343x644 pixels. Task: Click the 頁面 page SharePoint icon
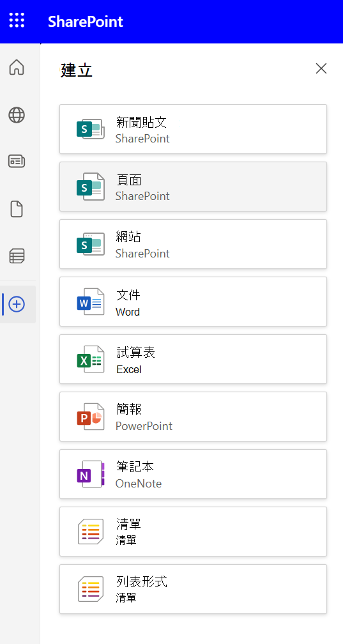click(91, 187)
